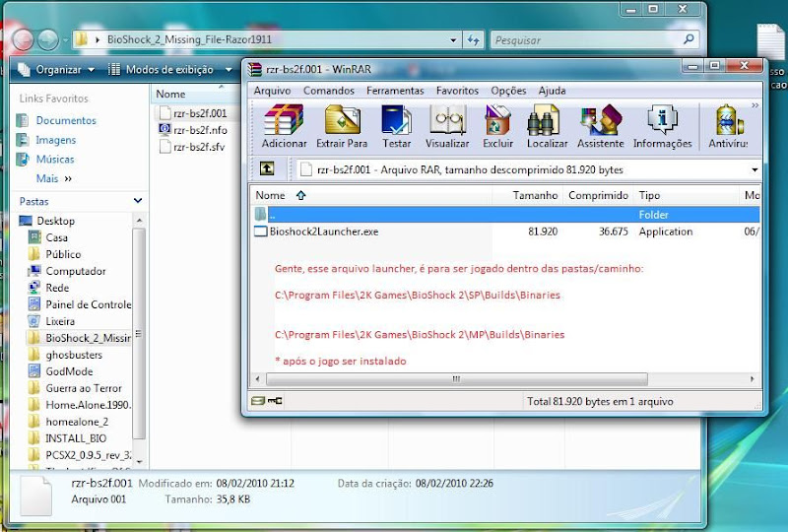The width and height of the screenshot is (788, 532).
Task: Open Ferramentas menu
Action: click(395, 91)
